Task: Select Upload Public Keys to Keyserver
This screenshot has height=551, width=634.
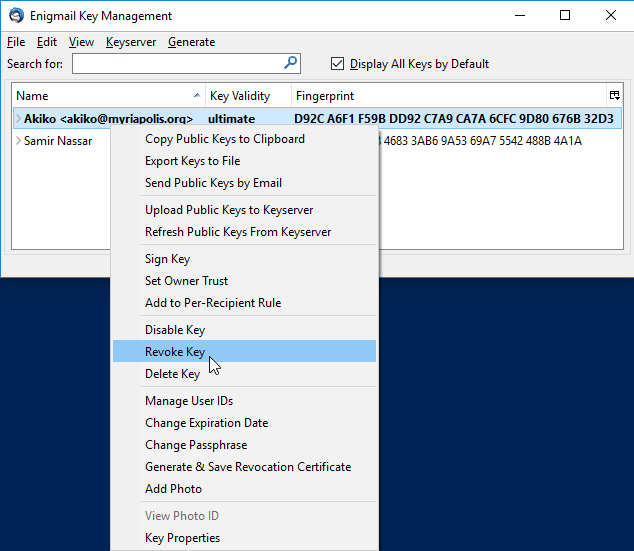Action: pyautogui.click(x=244, y=210)
